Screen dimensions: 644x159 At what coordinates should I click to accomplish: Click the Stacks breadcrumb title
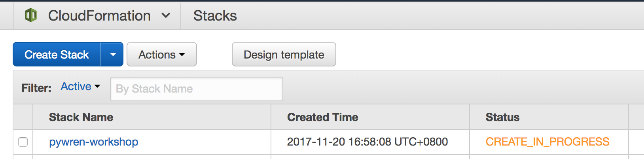point(215,16)
